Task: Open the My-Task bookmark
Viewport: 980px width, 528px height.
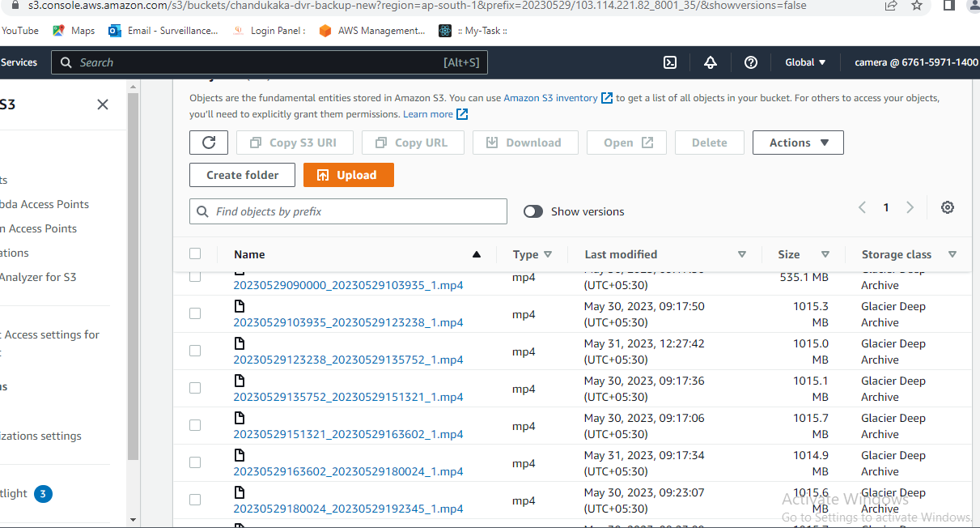Action: 473,31
